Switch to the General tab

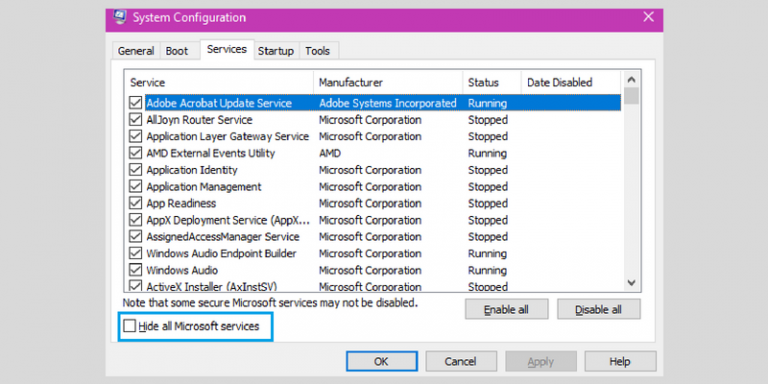136,51
